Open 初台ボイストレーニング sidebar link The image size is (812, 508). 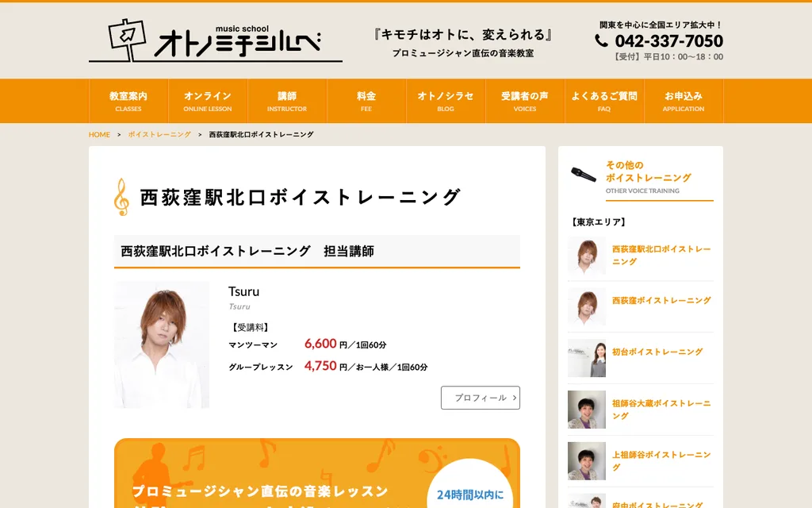[657, 352]
